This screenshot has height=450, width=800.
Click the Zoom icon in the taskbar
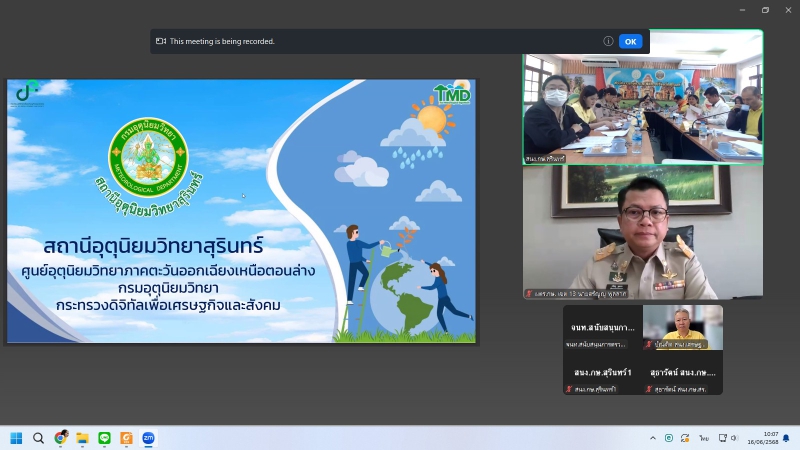(148, 438)
